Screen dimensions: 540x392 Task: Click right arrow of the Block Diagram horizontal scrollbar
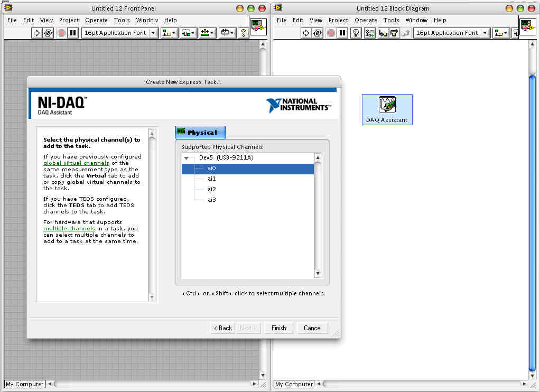[x=525, y=384]
